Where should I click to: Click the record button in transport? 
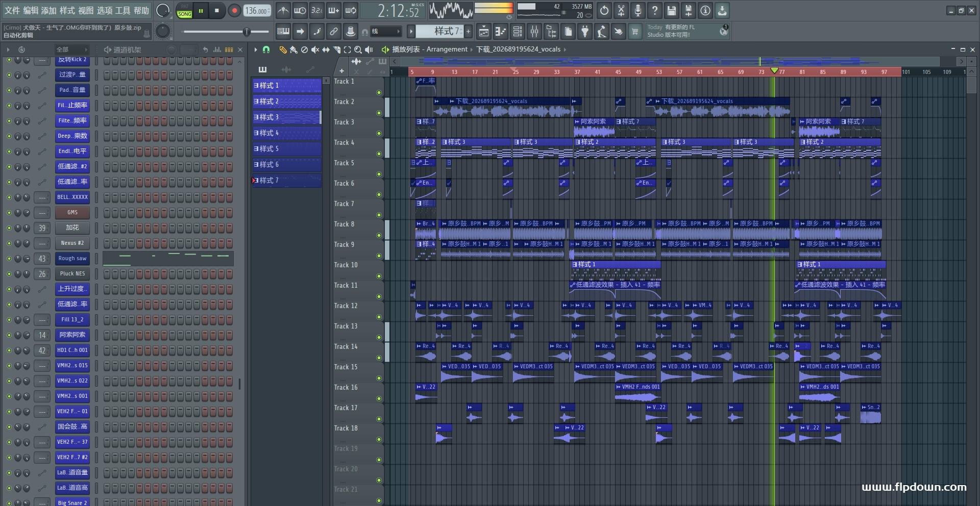[234, 10]
